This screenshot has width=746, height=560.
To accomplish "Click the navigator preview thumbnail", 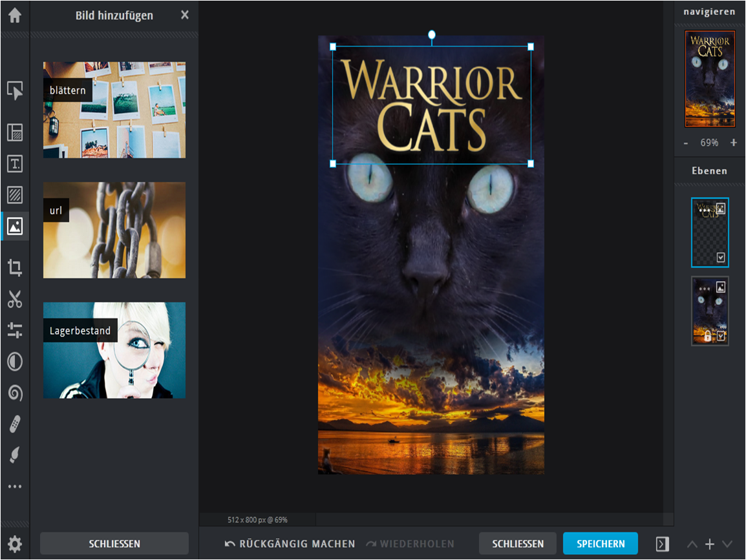I will click(x=710, y=79).
